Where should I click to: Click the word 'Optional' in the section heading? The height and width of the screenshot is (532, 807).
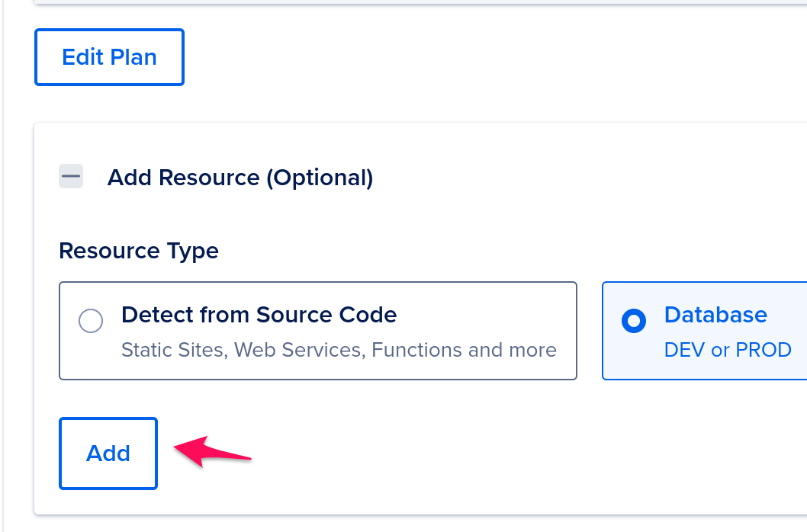320,178
